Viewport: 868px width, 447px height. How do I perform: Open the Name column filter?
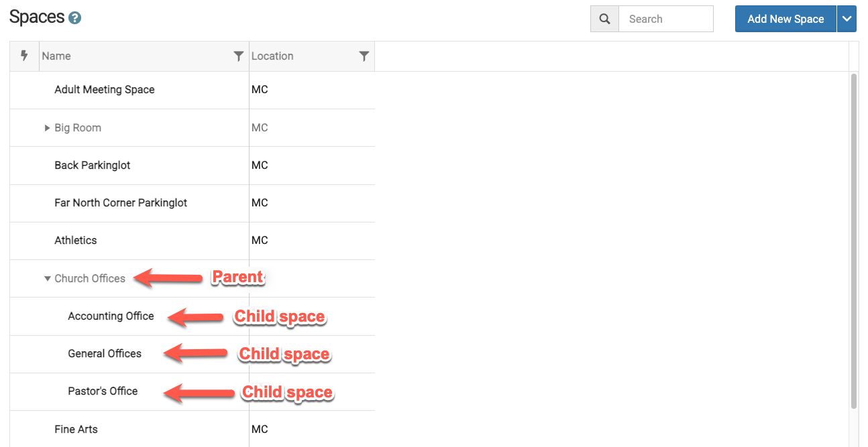[x=238, y=56]
